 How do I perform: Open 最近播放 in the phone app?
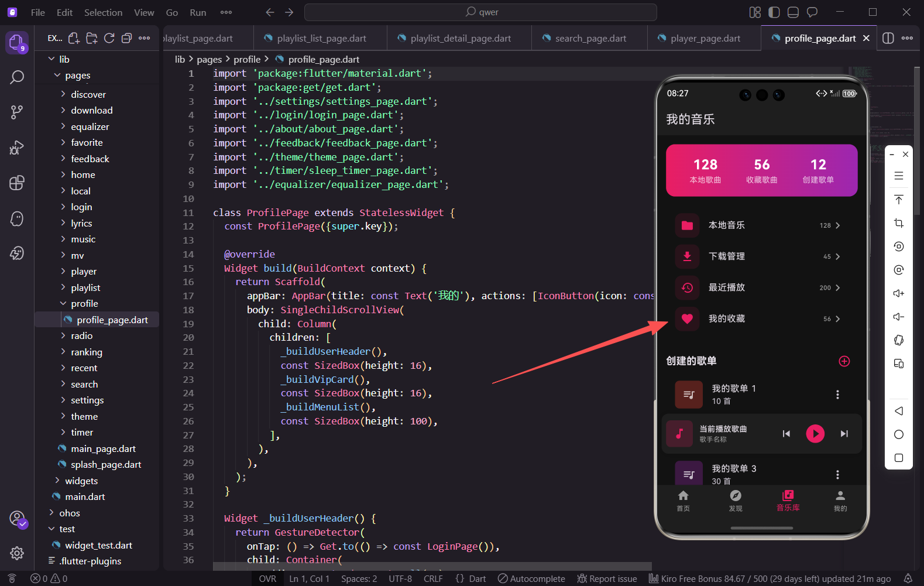coord(761,287)
